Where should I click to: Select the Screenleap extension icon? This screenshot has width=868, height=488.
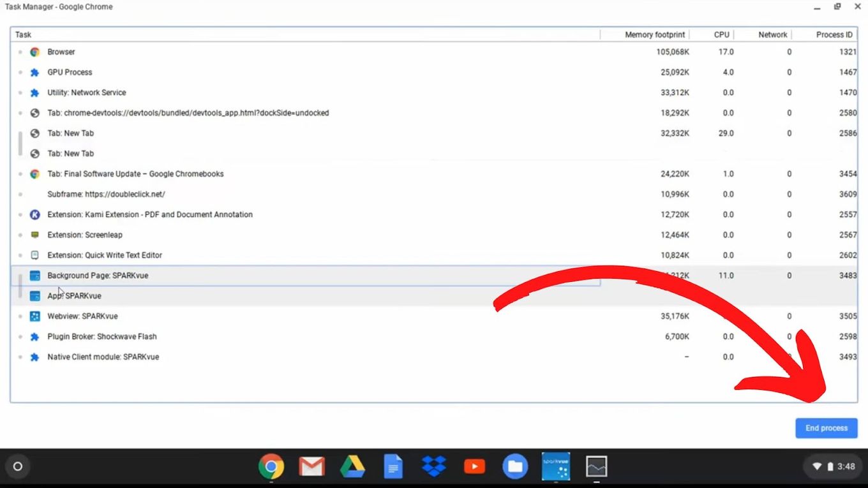[35, 235]
